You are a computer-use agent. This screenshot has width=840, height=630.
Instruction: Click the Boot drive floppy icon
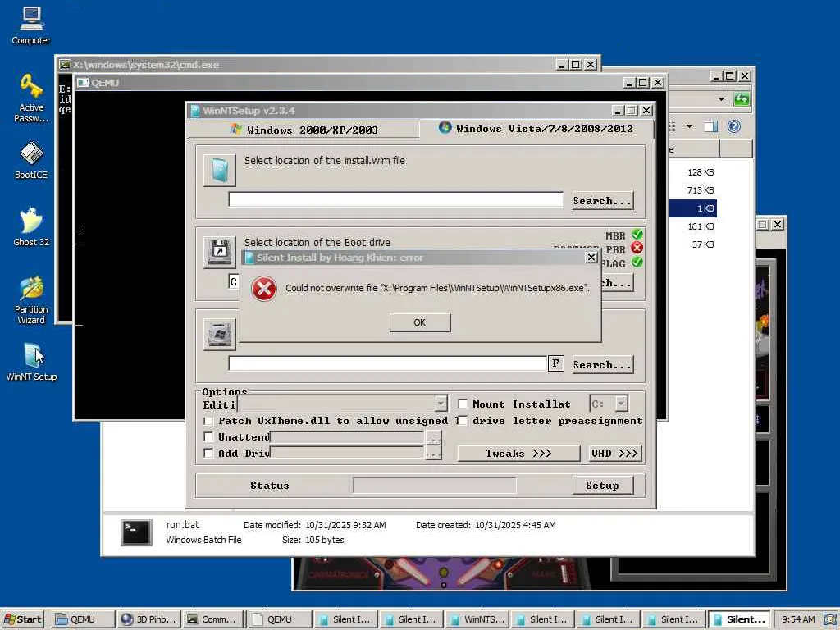(219, 252)
